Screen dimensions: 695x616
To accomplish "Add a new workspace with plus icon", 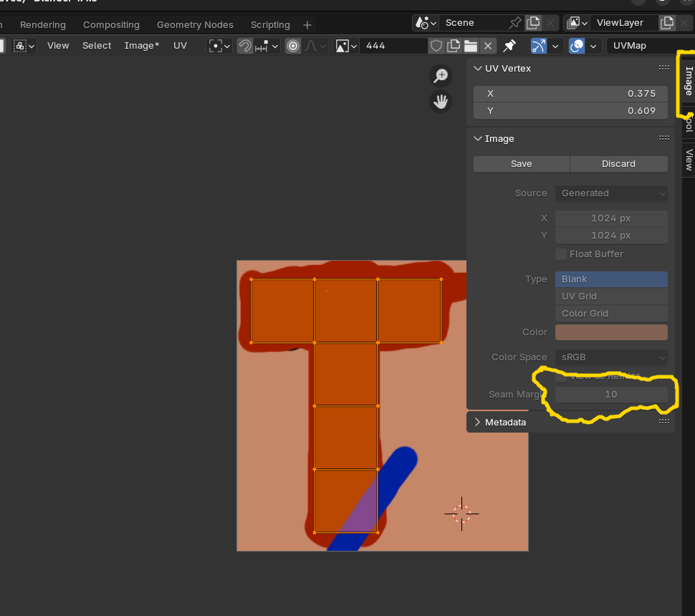I will [x=307, y=25].
